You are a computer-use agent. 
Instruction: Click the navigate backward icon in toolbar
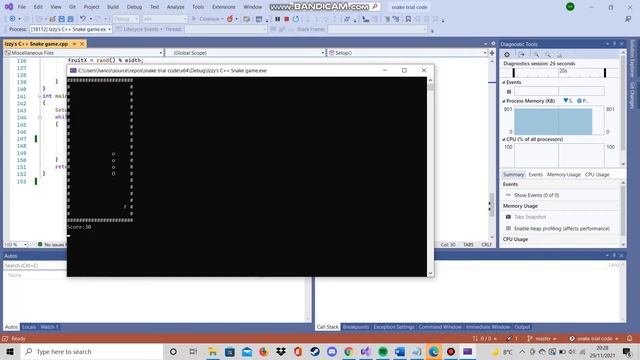point(12,19)
